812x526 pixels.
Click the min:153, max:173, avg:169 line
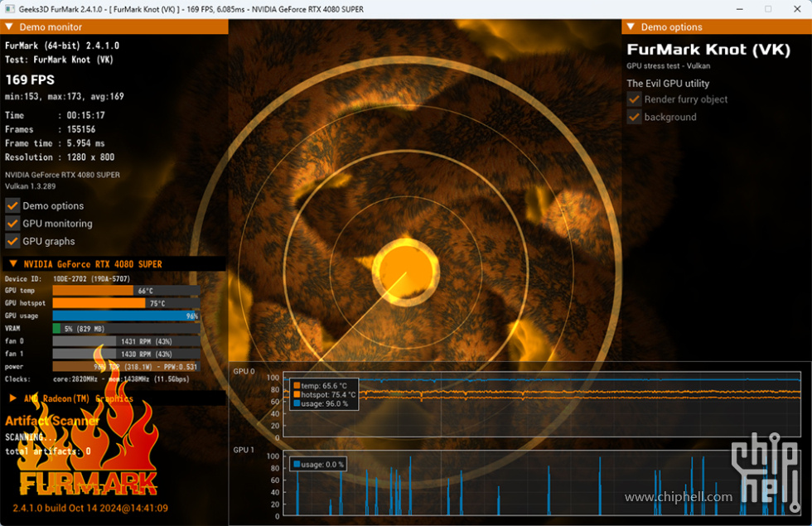click(65, 96)
